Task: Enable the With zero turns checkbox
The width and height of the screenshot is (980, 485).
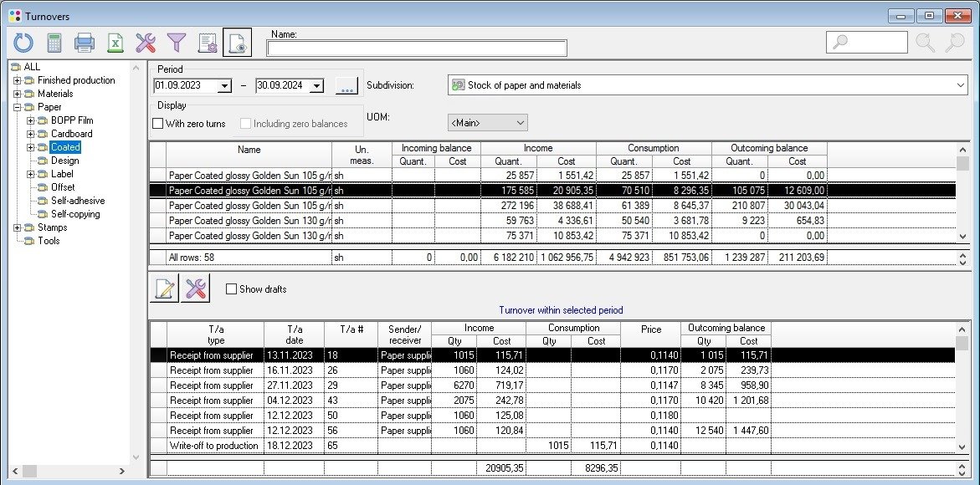Action: [157, 124]
